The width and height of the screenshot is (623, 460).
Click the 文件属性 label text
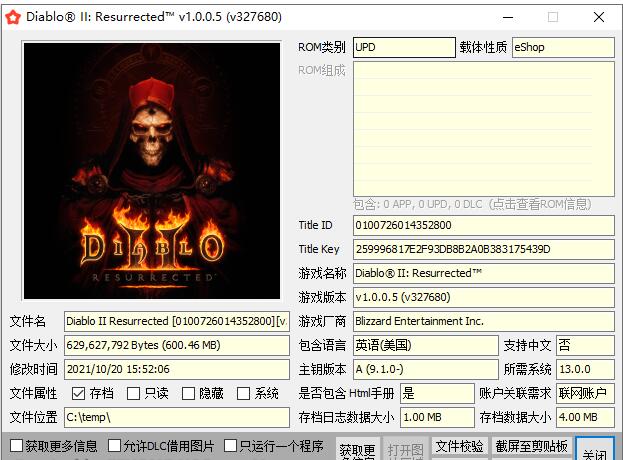click(33, 393)
